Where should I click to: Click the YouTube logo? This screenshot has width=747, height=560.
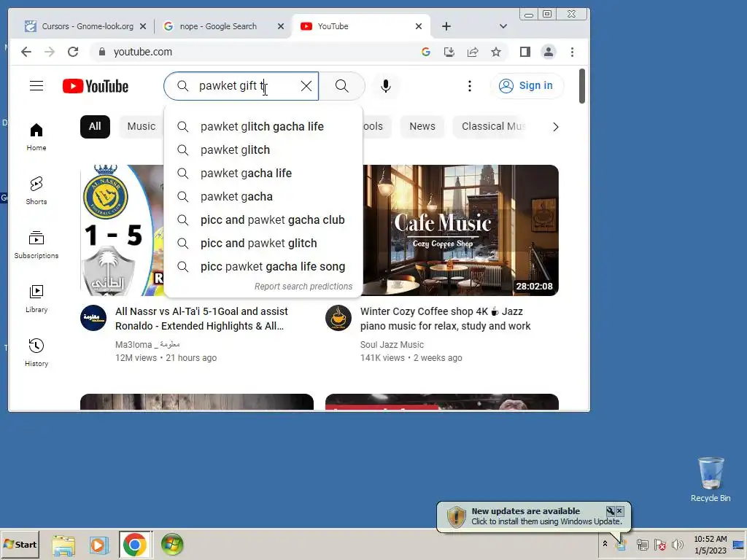point(96,86)
